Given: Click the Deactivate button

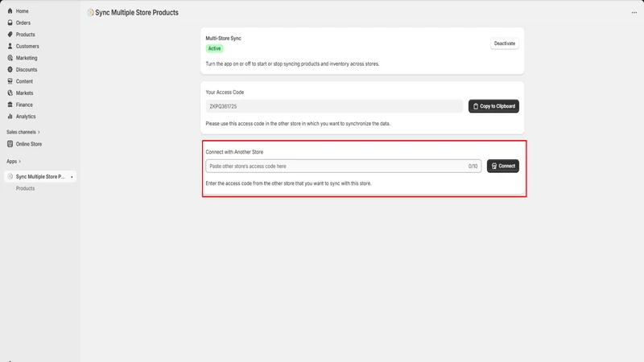Looking at the screenshot, I should (x=505, y=43).
